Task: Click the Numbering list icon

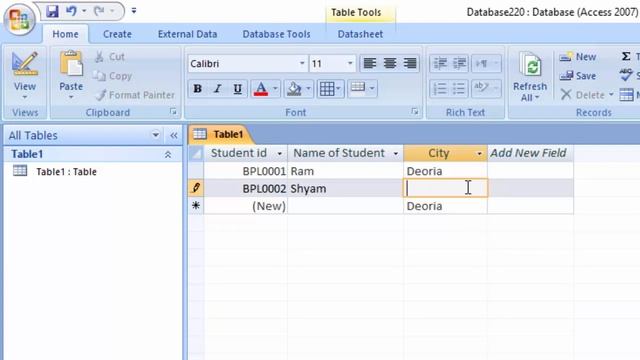Action: 440,88
